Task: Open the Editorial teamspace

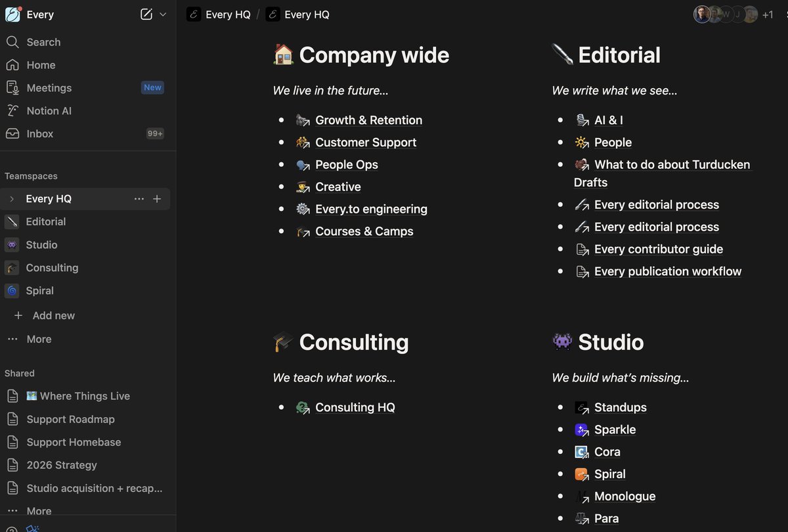Action: [45, 222]
